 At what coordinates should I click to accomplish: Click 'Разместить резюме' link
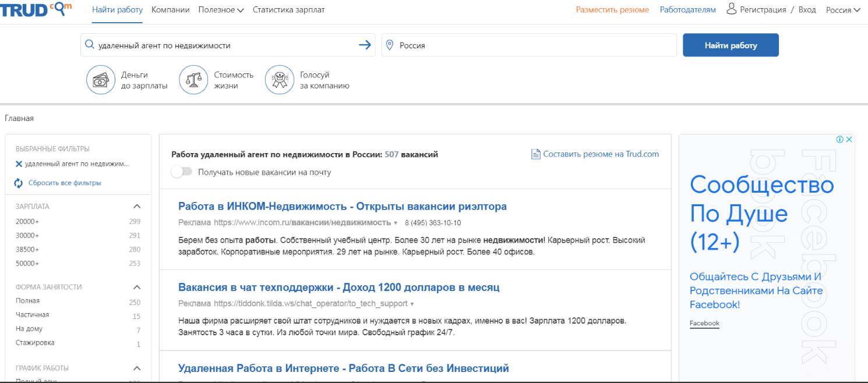click(612, 10)
